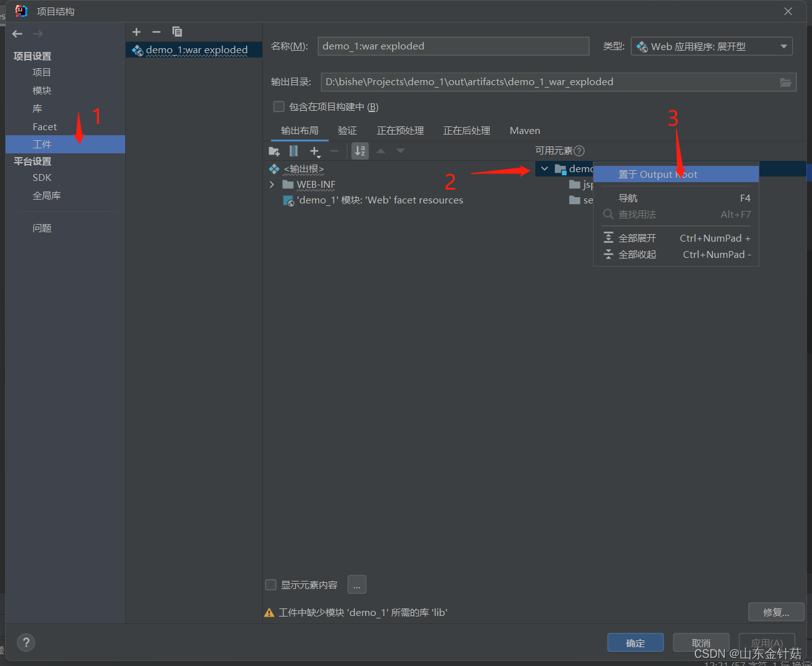Click the back navigation arrow
812x666 pixels.
[18, 34]
